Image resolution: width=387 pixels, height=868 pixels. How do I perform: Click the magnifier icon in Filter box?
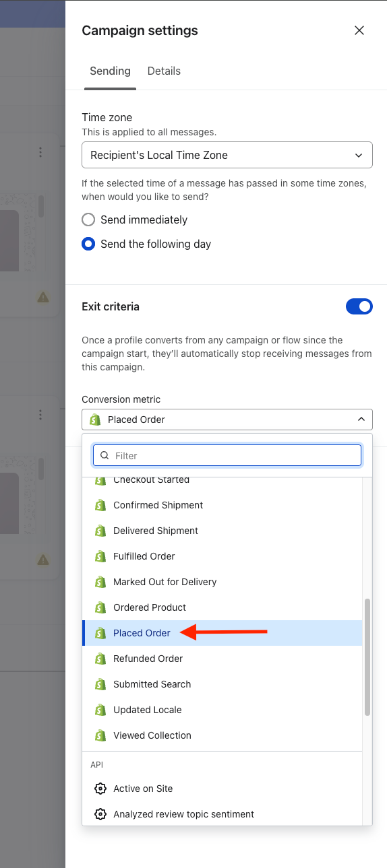coord(105,456)
